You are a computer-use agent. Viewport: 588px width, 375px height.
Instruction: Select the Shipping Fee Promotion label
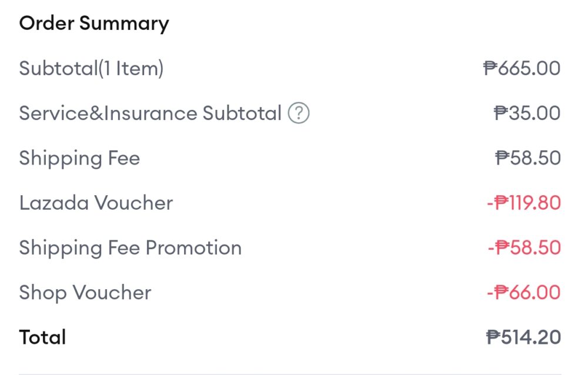tap(130, 248)
